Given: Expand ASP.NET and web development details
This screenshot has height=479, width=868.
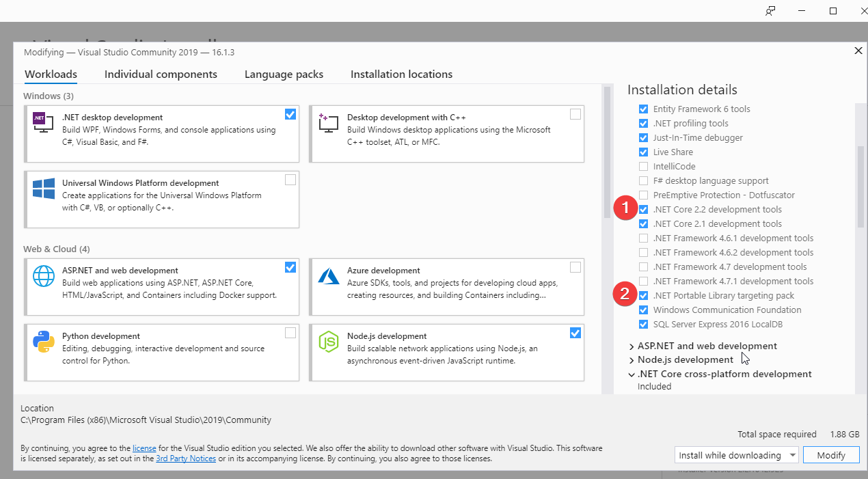Looking at the screenshot, I should [632, 346].
